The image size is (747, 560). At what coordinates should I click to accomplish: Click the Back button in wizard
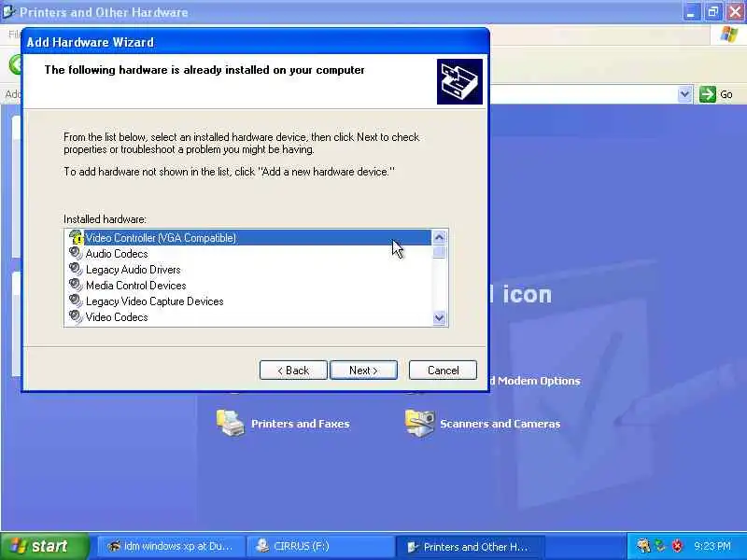point(293,370)
